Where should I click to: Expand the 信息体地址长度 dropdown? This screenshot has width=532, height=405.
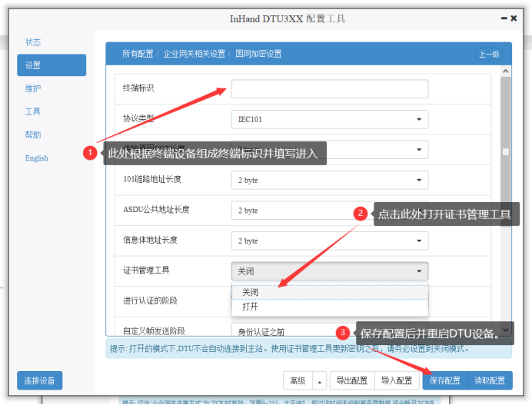(x=329, y=241)
